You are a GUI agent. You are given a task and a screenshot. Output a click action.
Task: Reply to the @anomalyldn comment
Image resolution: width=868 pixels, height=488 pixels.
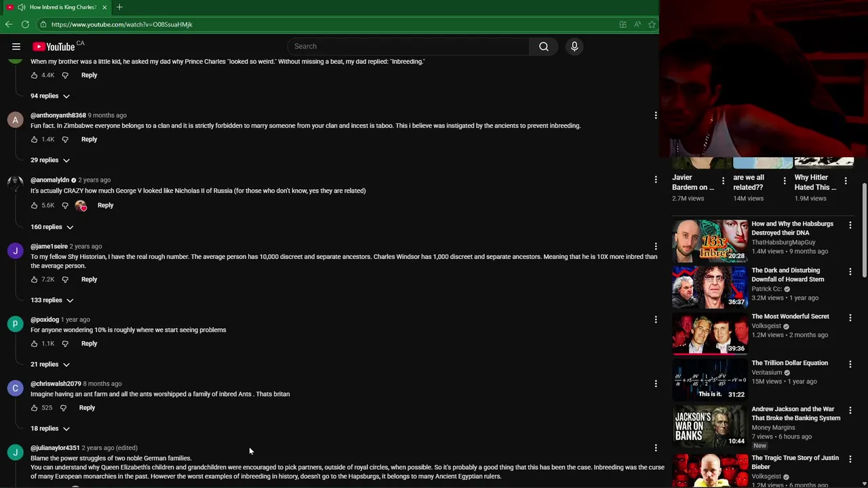(105, 205)
